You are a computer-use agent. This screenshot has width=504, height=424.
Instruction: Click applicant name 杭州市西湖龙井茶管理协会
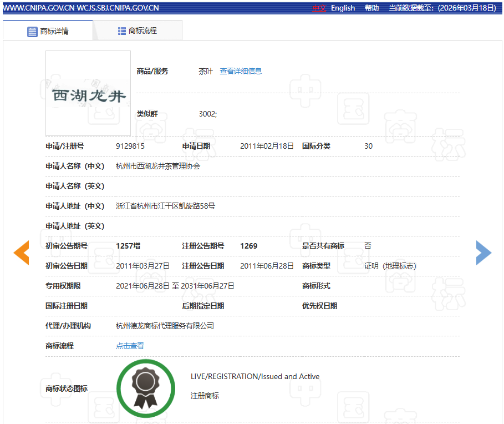coord(158,166)
